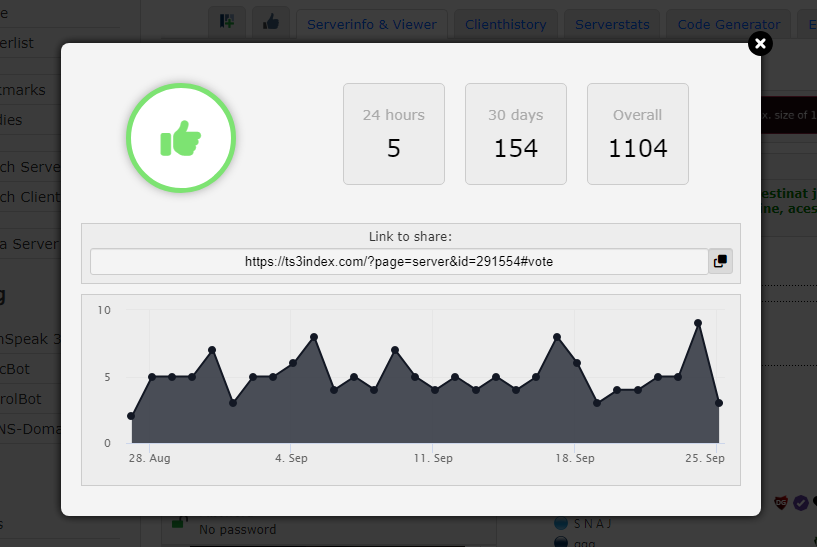Click the thumbs-up icon in the tab bar
The width and height of the screenshot is (817, 547).
[x=270, y=23]
